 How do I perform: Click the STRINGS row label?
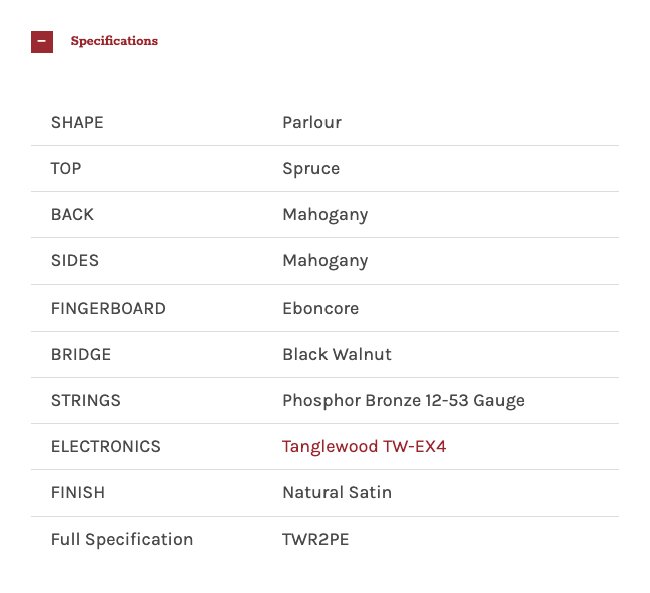[86, 401]
